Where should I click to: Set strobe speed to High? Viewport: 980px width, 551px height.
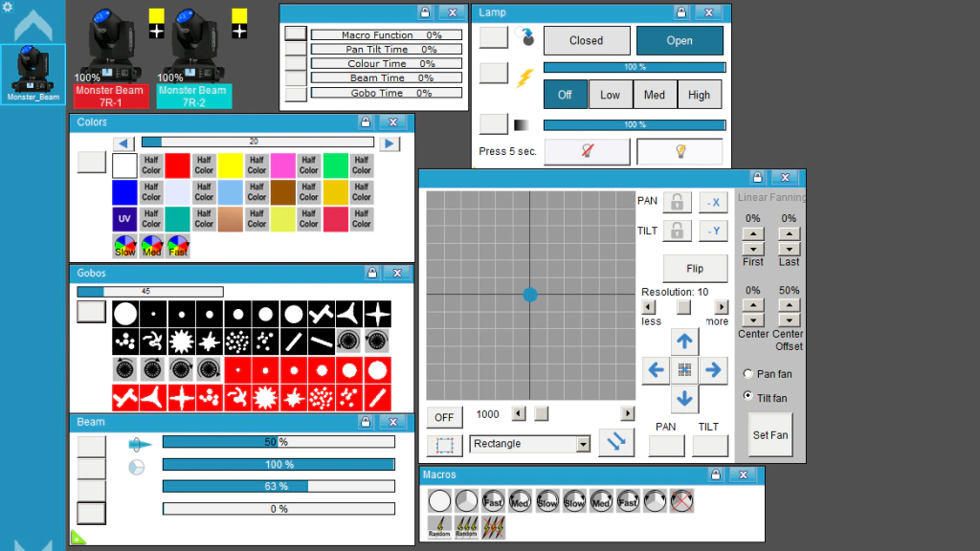click(699, 95)
